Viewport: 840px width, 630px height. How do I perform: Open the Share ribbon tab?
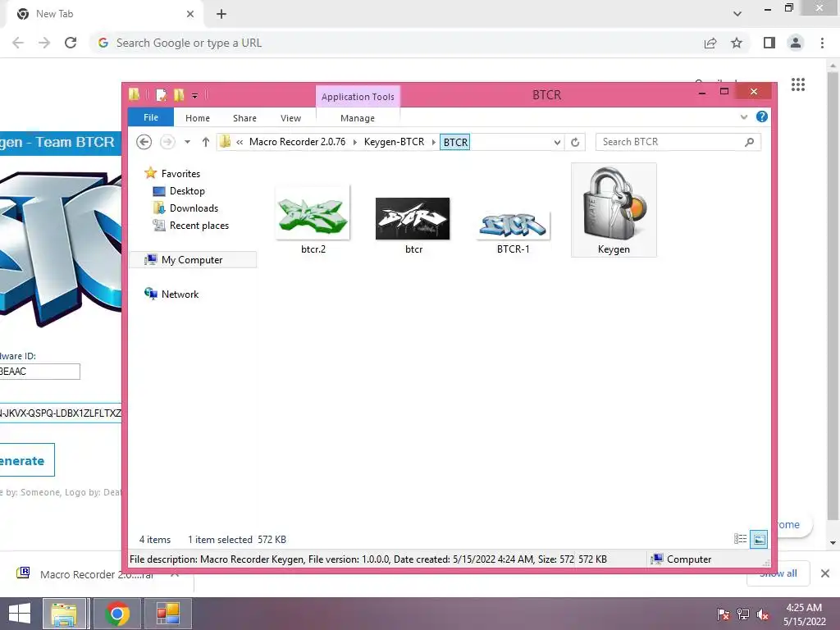[244, 118]
